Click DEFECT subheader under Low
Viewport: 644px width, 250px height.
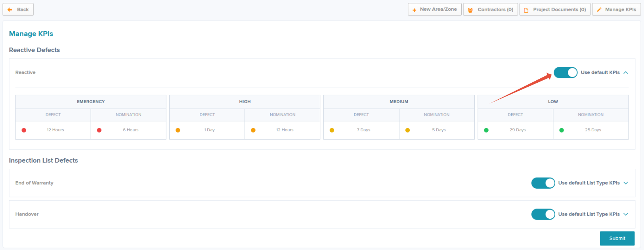515,115
